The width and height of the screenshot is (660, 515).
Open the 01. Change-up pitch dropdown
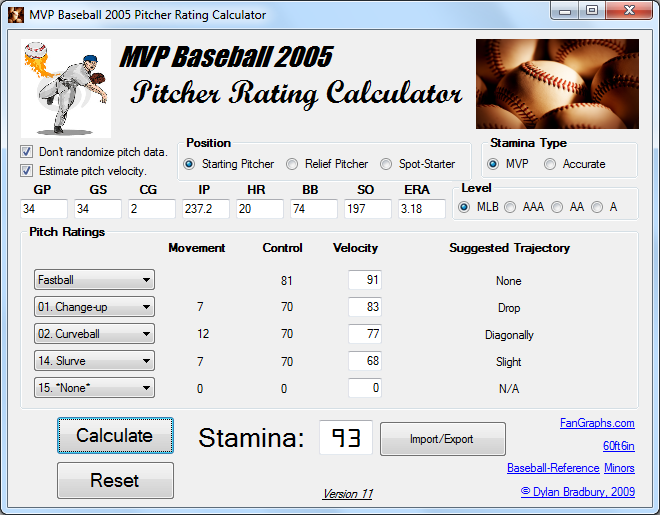click(x=94, y=307)
